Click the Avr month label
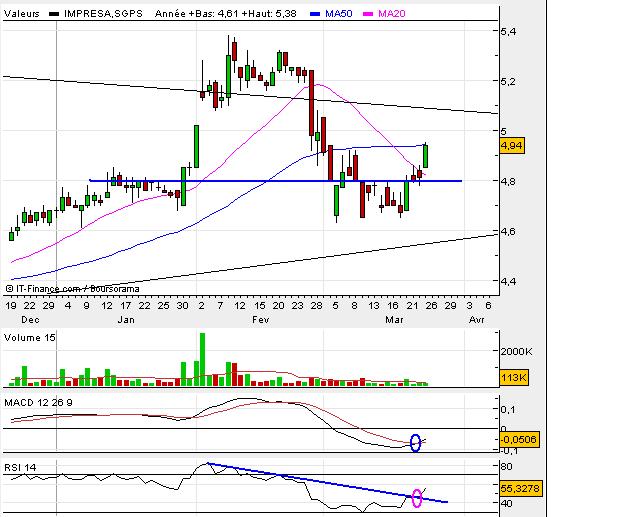The image size is (640, 517). click(x=476, y=320)
